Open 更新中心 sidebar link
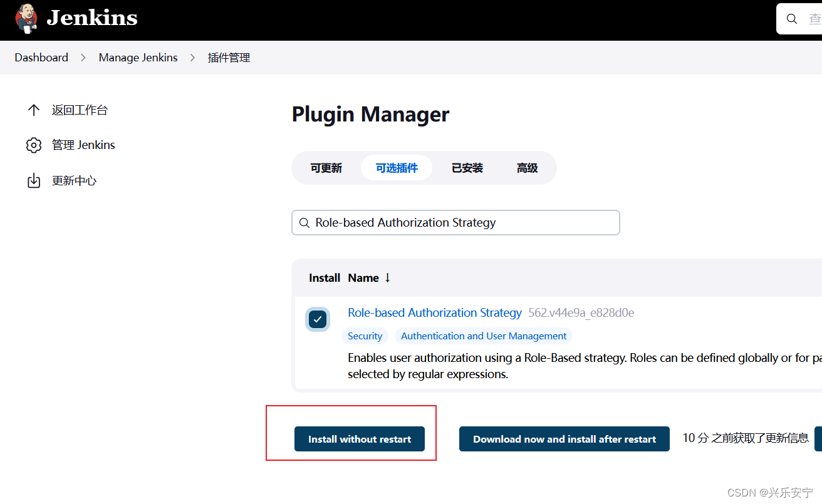Image resolution: width=822 pixels, height=504 pixels. coord(74,181)
